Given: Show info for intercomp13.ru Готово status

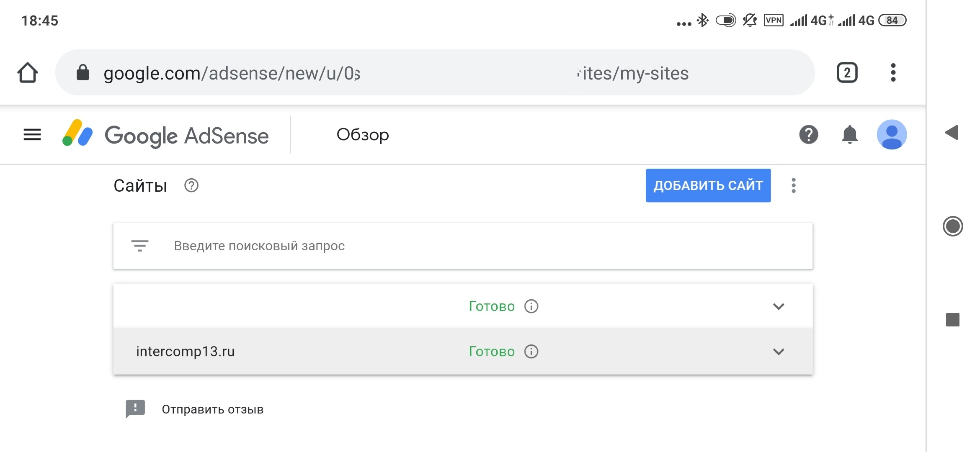Looking at the screenshot, I should pos(531,352).
